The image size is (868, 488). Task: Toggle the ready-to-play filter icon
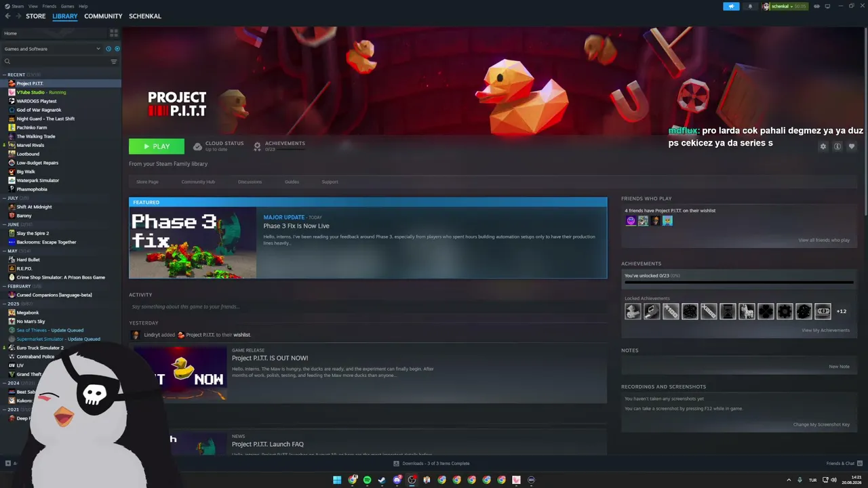click(x=117, y=49)
